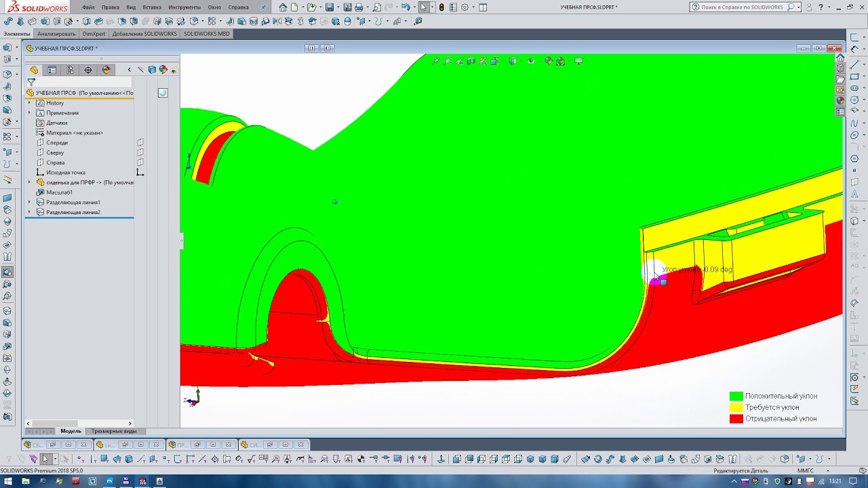Click the Home icon in the top toolbar
This screenshot has height=488, width=868.
[283, 7]
